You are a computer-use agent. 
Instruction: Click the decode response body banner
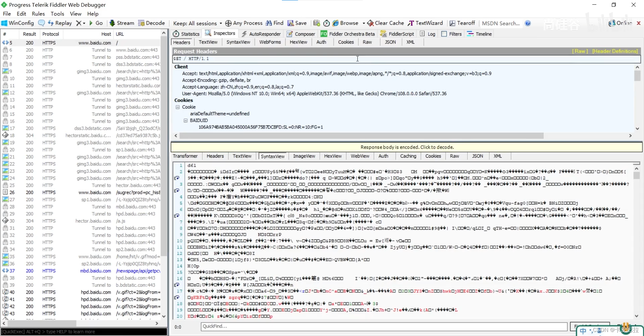(x=407, y=147)
